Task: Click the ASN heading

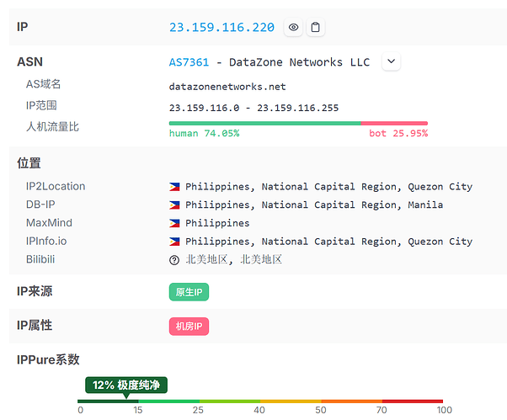Action: pyautogui.click(x=29, y=61)
